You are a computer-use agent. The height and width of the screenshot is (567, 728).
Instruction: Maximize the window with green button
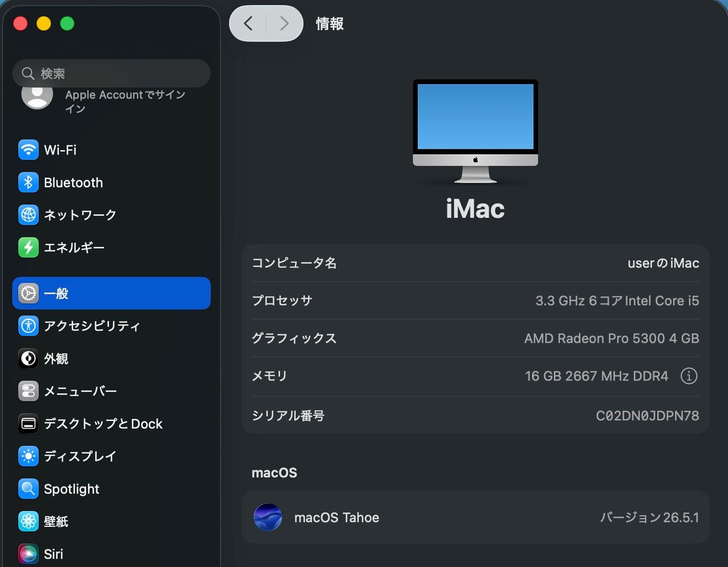click(67, 23)
